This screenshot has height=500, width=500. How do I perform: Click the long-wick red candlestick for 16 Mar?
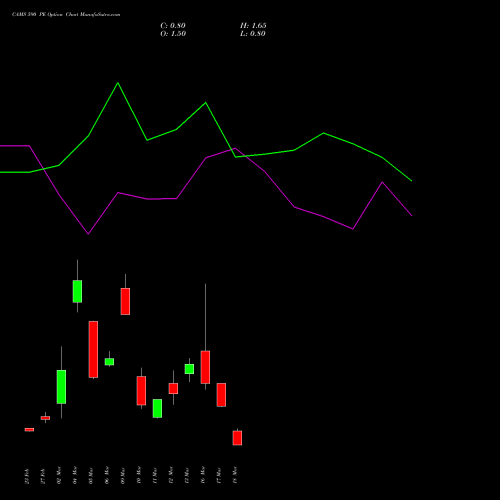point(205,367)
